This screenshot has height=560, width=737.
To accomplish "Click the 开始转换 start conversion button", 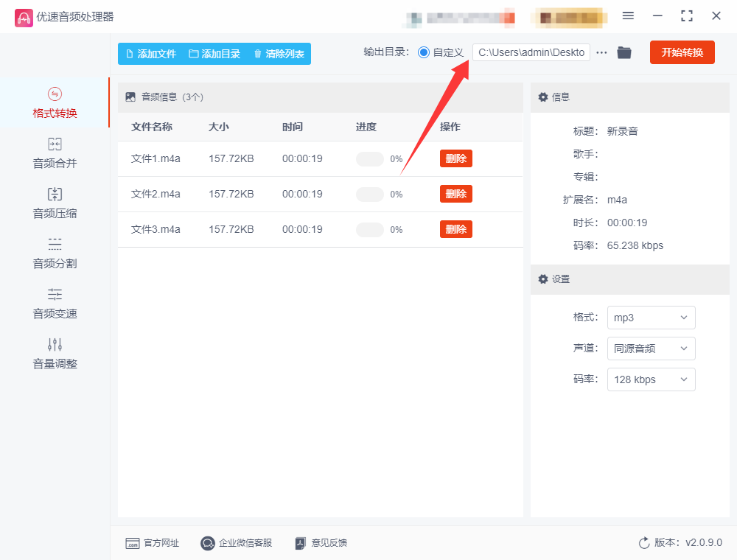I will tap(682, 52).
